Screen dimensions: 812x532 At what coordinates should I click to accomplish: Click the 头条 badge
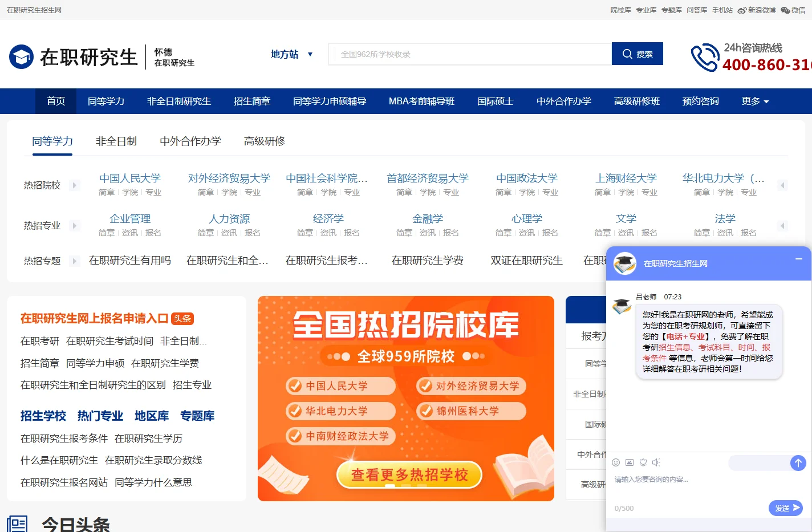[x=182, y=319]
